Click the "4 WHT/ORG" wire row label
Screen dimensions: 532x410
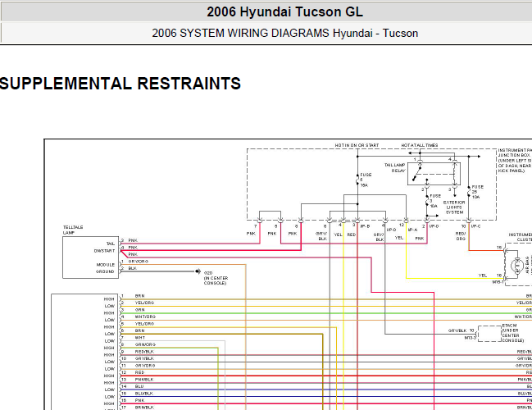(x=139, y=317)
